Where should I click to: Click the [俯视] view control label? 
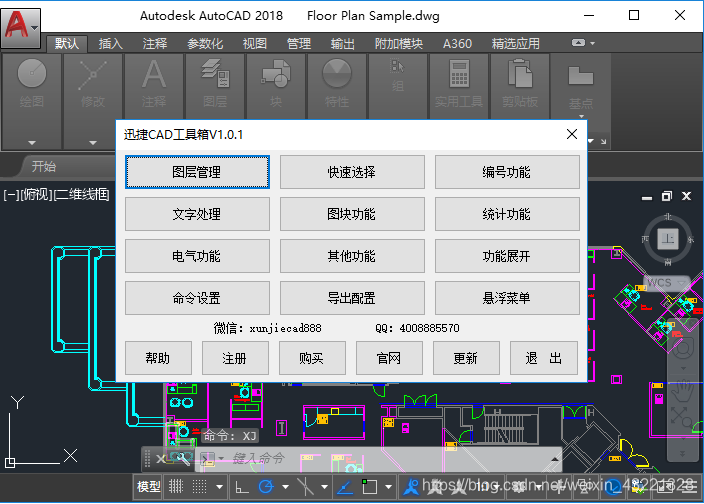coord(37,194)
